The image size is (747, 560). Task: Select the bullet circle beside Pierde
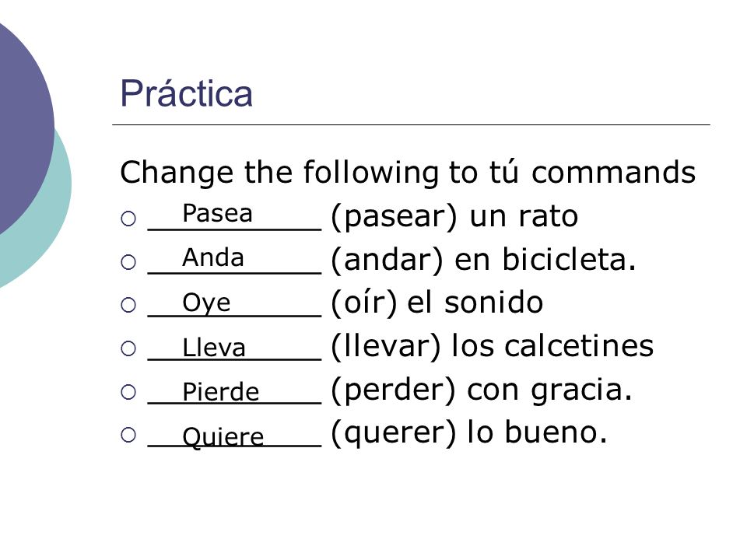[128, 392]
